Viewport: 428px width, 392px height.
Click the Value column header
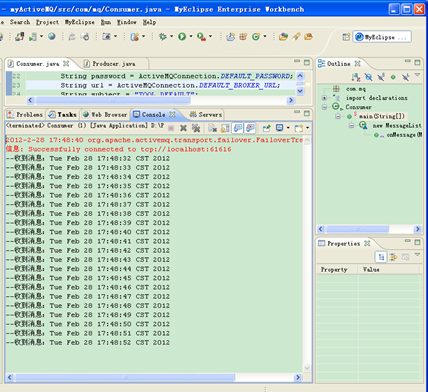[x=389, y=269]
